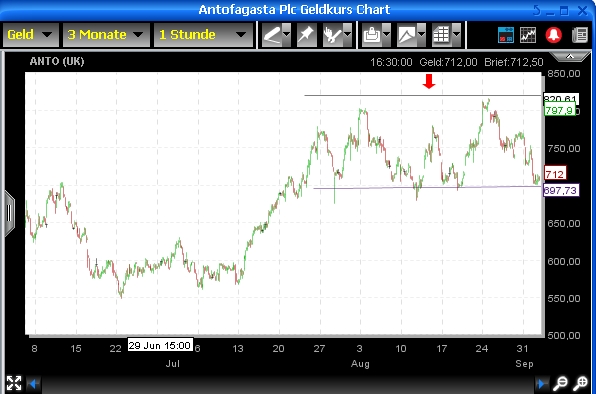Open the mini chart window icon
The image size is (596, 394).
point(528,35)
